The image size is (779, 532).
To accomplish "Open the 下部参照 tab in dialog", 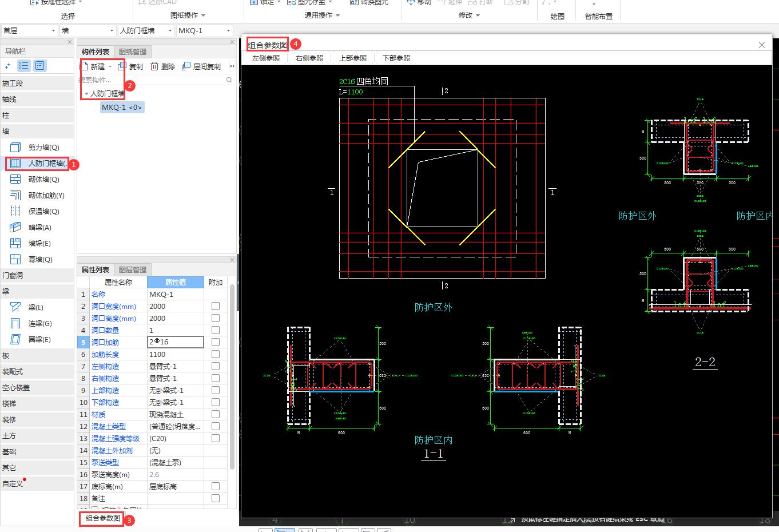I will pyautogui.click(x=396, y=58).
